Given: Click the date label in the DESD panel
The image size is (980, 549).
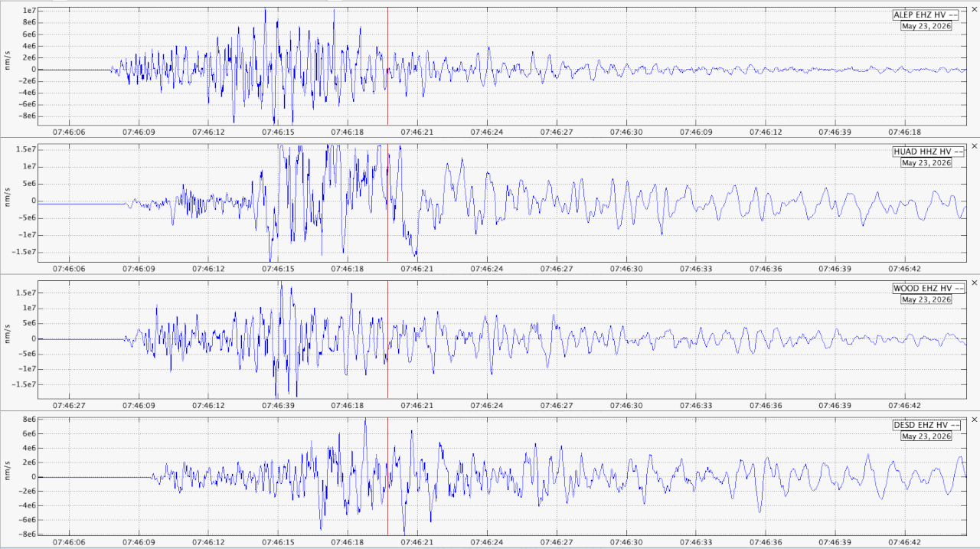Looking at the screenshot, I should click(926, 436).
